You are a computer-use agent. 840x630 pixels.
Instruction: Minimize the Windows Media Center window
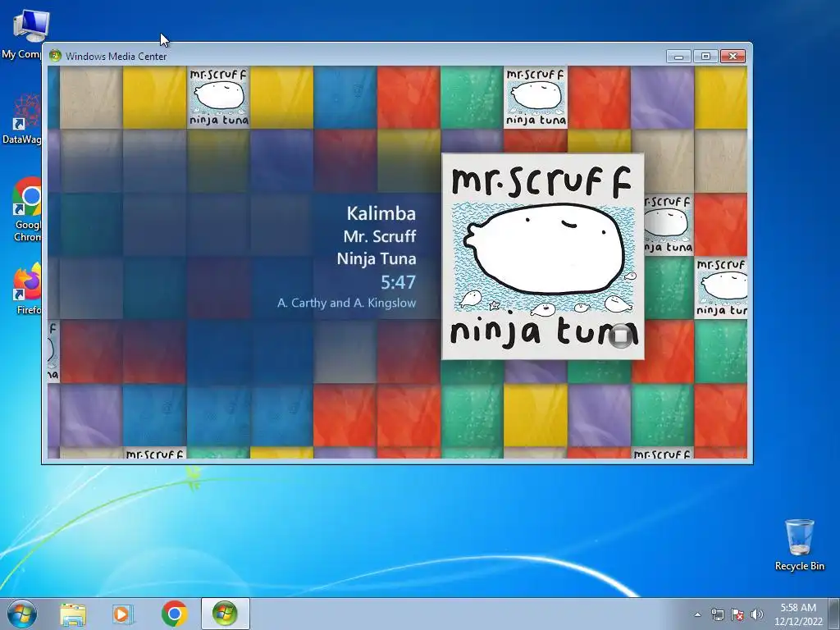[678, 57]
